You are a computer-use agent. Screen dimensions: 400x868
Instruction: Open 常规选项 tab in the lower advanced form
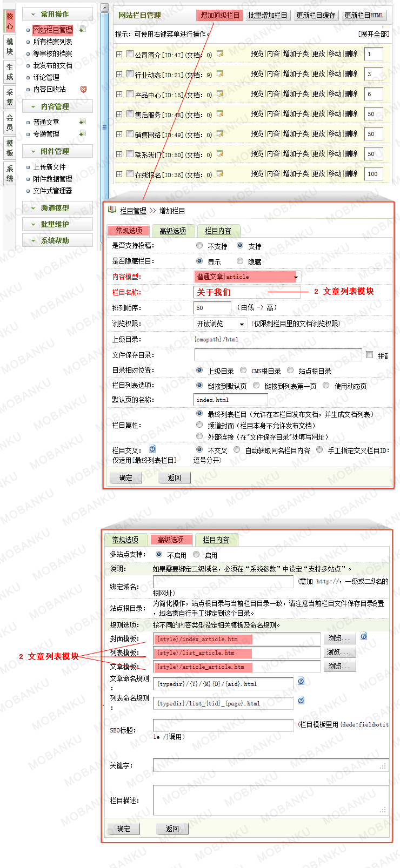tap(125, 540)
